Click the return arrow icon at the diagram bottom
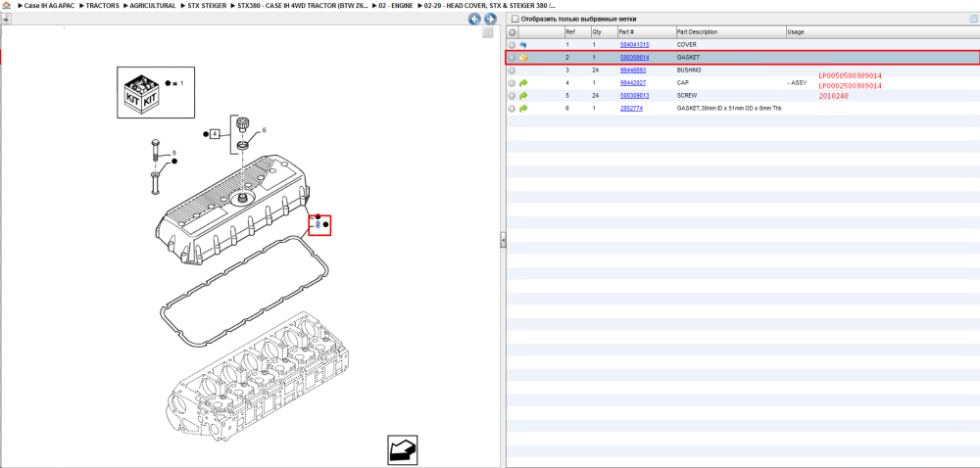 click(x=402, y=450)
